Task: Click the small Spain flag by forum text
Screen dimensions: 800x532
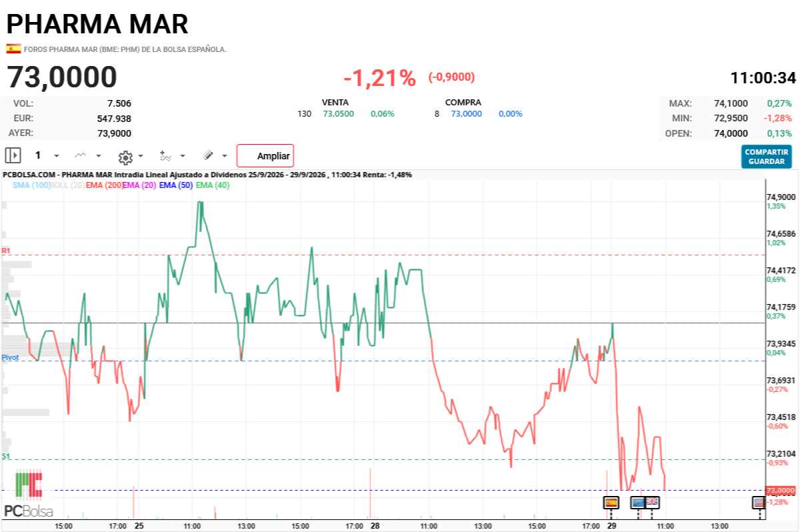Action: (13, 49)
